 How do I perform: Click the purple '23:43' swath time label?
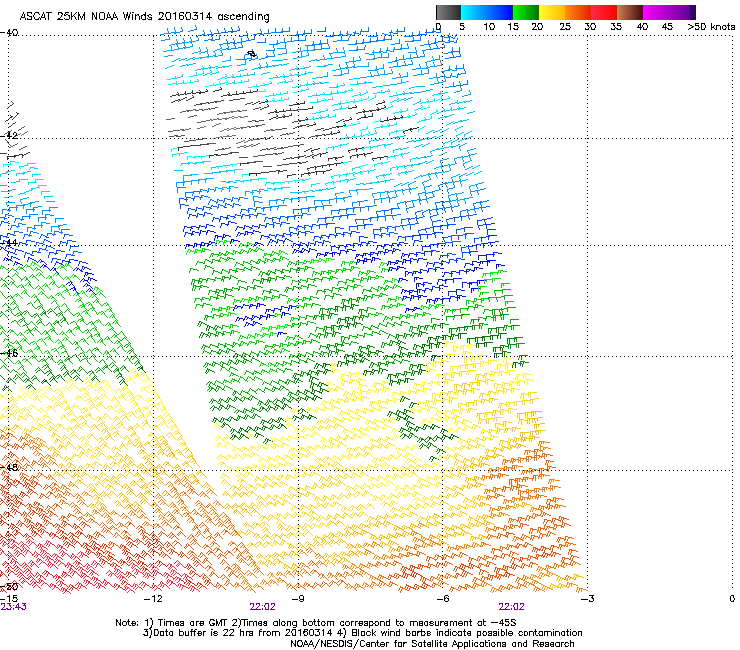coord(13,607)
